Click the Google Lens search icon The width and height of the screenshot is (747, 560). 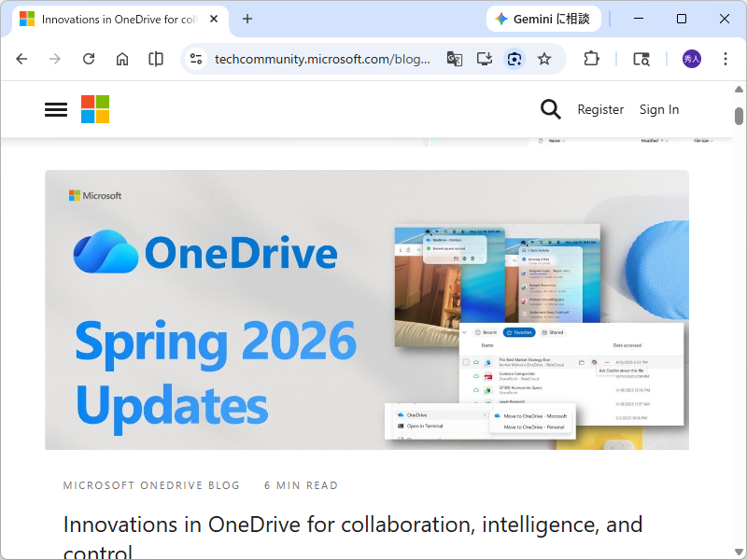514,59
